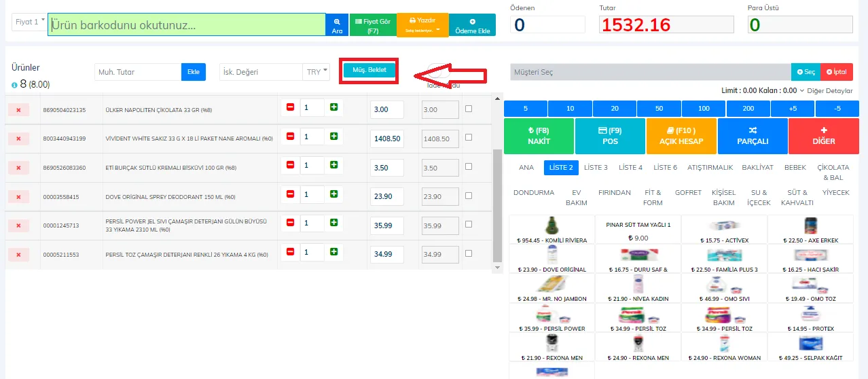Pay with (F8) NAKİT cash
The width and height of the screenshot is (868, 379).
coord(539,136)
